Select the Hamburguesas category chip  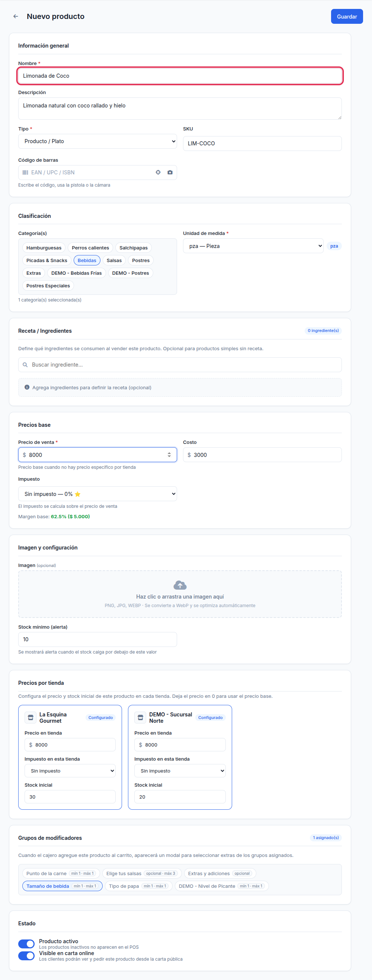[x=44, y=248]
